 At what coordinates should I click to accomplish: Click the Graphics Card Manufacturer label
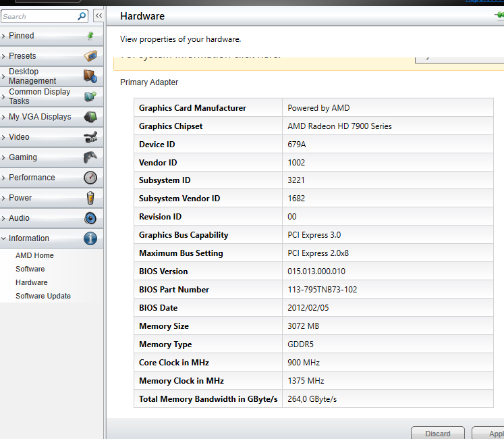point(192,108)
